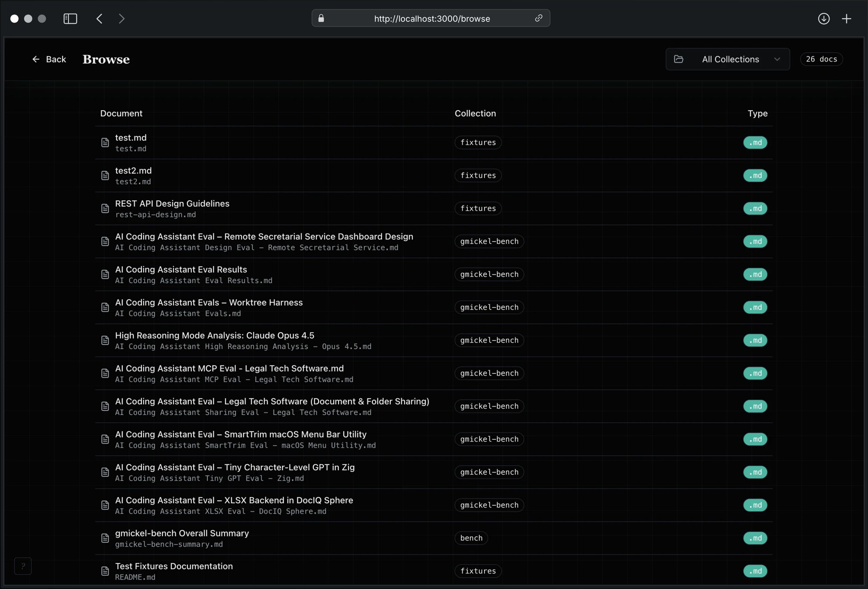Open the gmickel-bench Overall Summary document
This screenshot has height=589, width=868.
182,533
